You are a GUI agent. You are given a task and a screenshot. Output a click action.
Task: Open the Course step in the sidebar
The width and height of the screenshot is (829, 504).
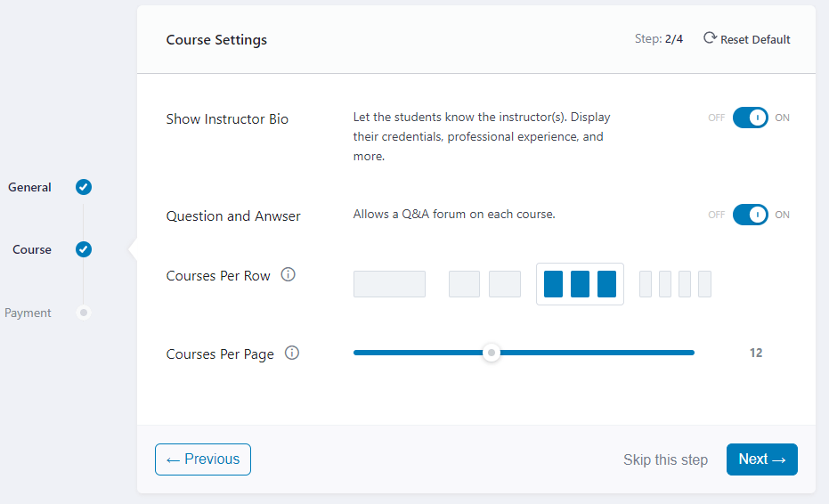(32, 249)
